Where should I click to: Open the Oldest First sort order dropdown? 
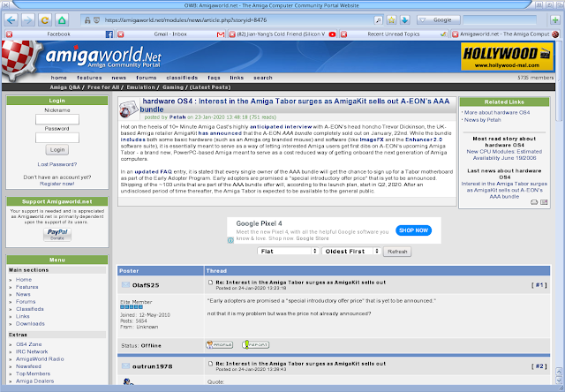[351, 251]
